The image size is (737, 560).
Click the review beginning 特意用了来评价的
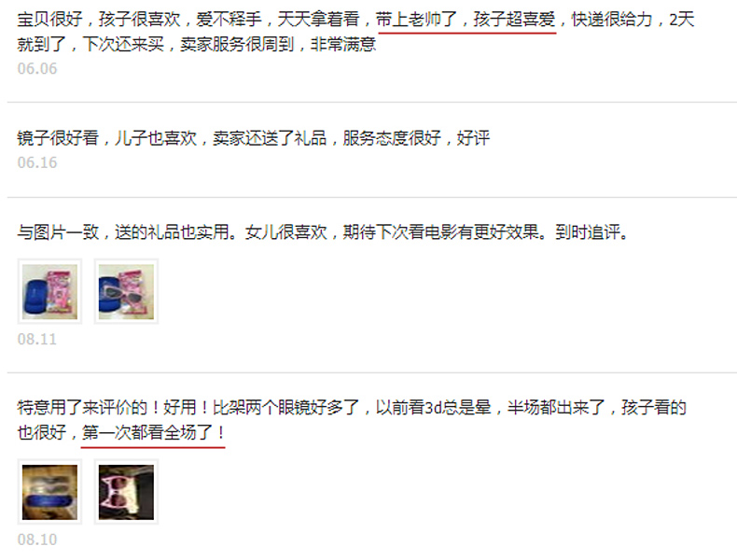352,420
